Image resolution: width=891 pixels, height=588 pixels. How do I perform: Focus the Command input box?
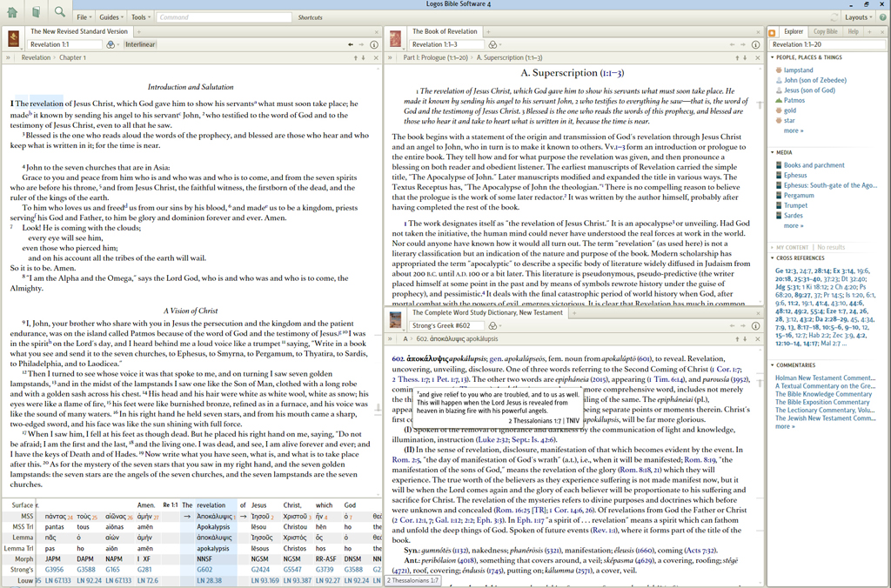click(224, 17)
